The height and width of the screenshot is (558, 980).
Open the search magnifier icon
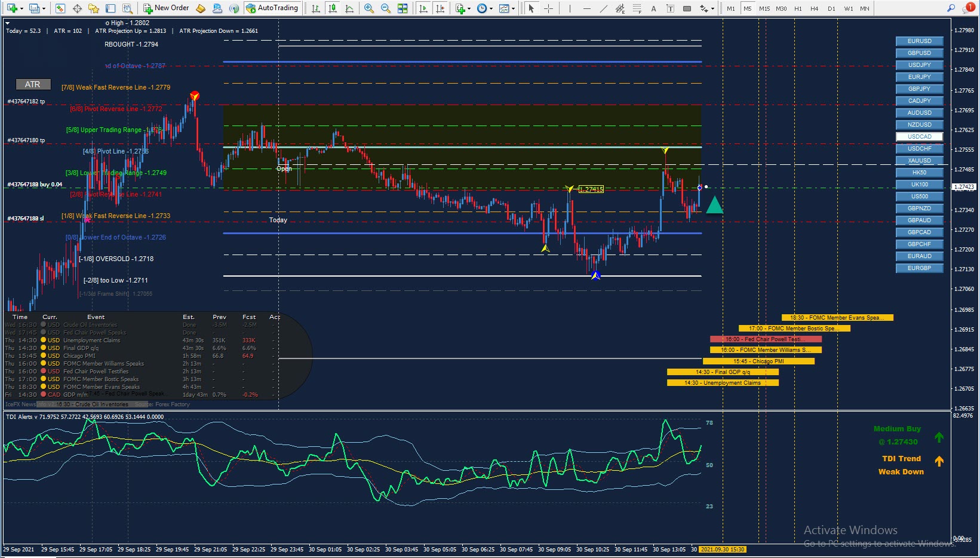coord(951,8)
